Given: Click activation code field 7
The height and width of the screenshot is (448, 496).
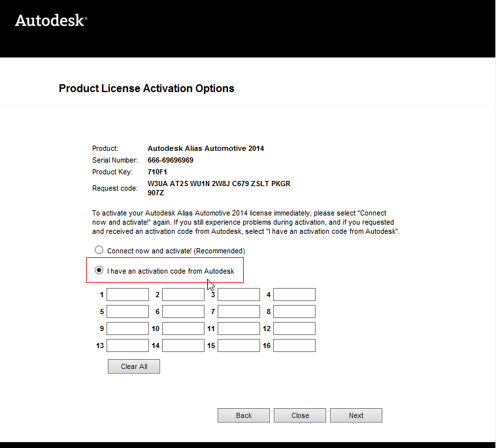Looking at the screenshot, I should click(239, 312).
